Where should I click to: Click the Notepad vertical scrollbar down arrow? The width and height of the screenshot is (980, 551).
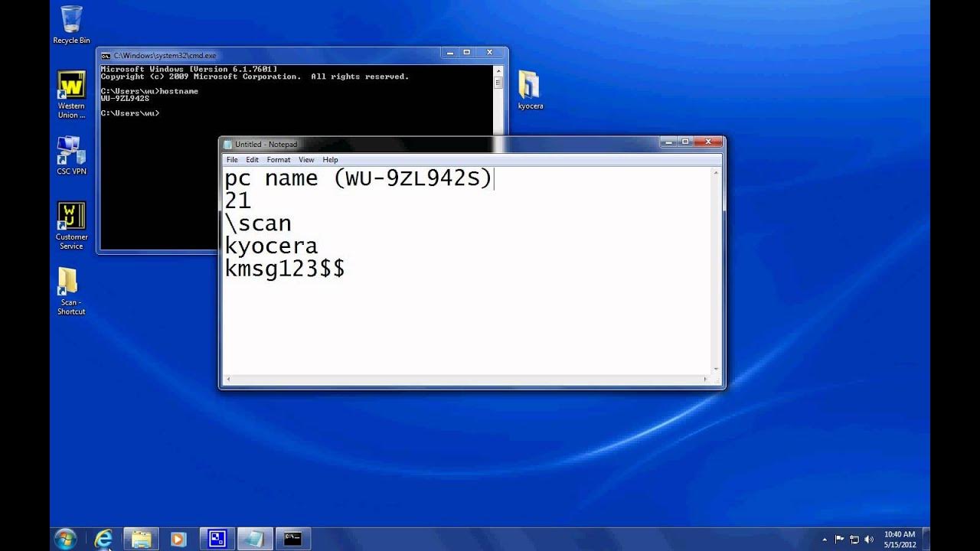[x=717, y=369]
